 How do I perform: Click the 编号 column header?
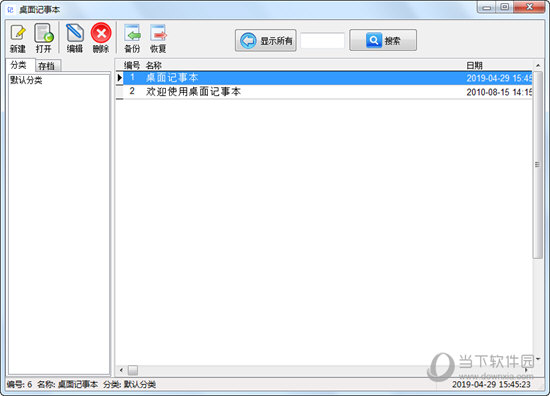[x=132, y=65]
